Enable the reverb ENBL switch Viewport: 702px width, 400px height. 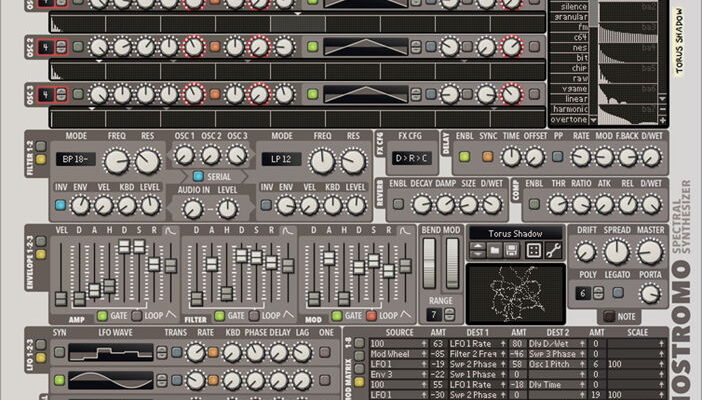(x=399, y=205)
